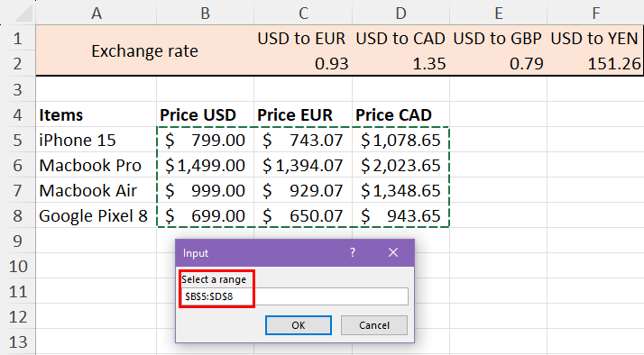Cancel the Input dialog

pyautogui.click(x=373, y=325)
